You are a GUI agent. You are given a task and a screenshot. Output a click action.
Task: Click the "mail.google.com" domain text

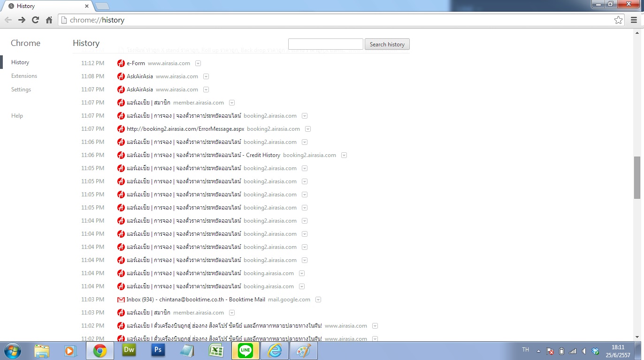tap(289, 300)
